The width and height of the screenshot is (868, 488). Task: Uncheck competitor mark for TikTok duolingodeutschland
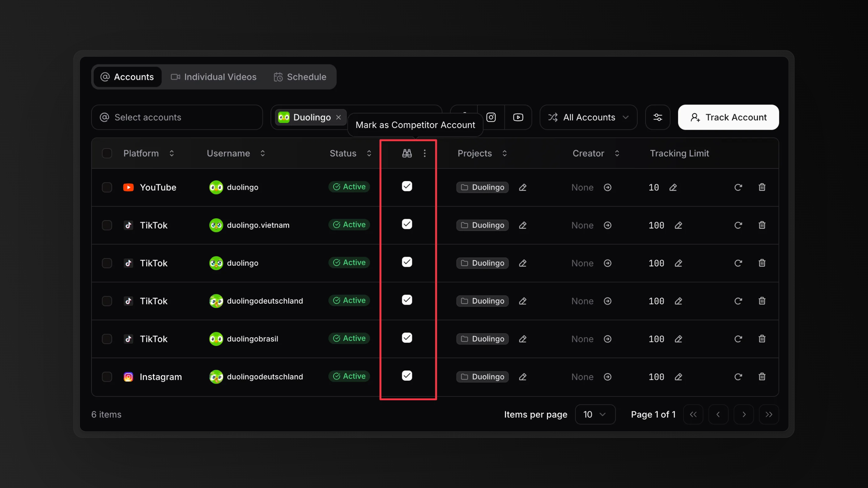[x=407, y=300]
